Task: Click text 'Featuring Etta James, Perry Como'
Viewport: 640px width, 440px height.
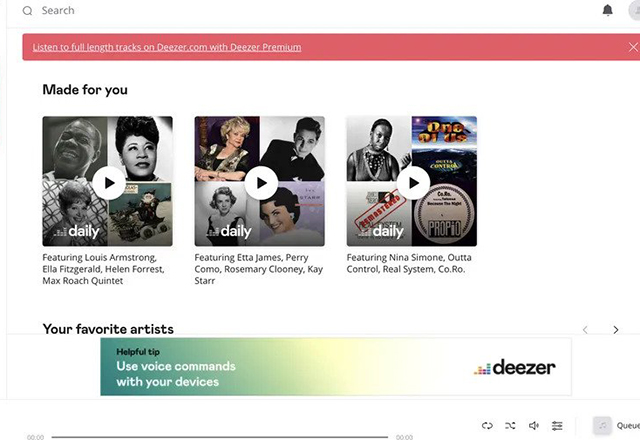Action: coord(259,269)
